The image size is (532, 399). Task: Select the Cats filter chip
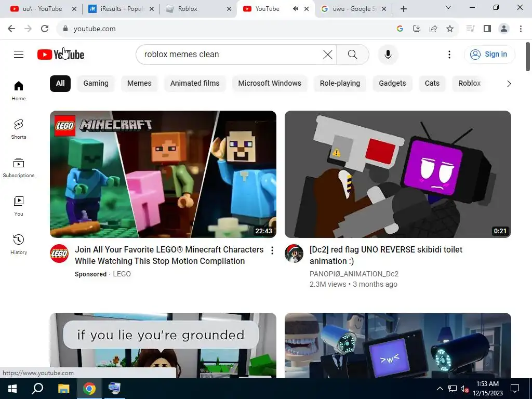432,84
